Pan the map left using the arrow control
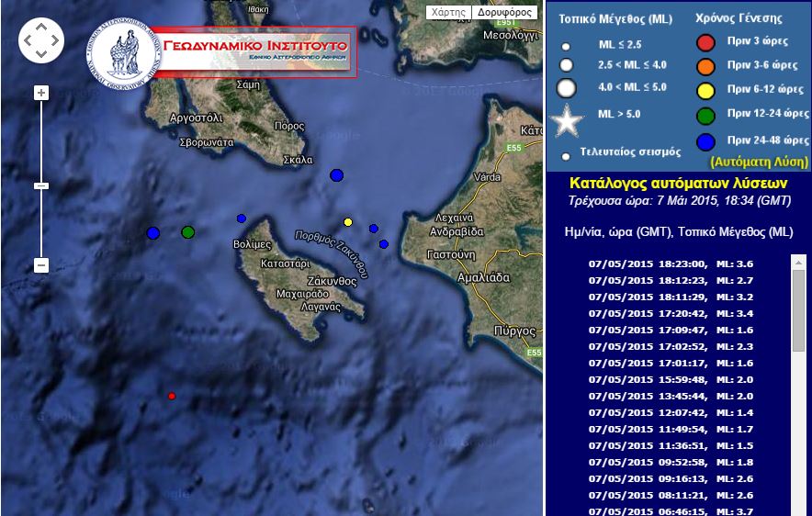This screenshot has height=516, width=812. pos(28,40)
